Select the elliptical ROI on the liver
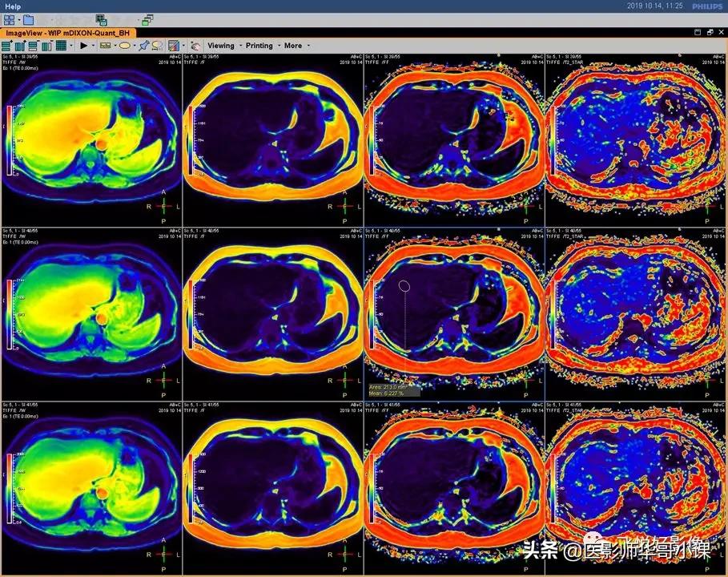The image size is (728, 577). click(404, 286)
